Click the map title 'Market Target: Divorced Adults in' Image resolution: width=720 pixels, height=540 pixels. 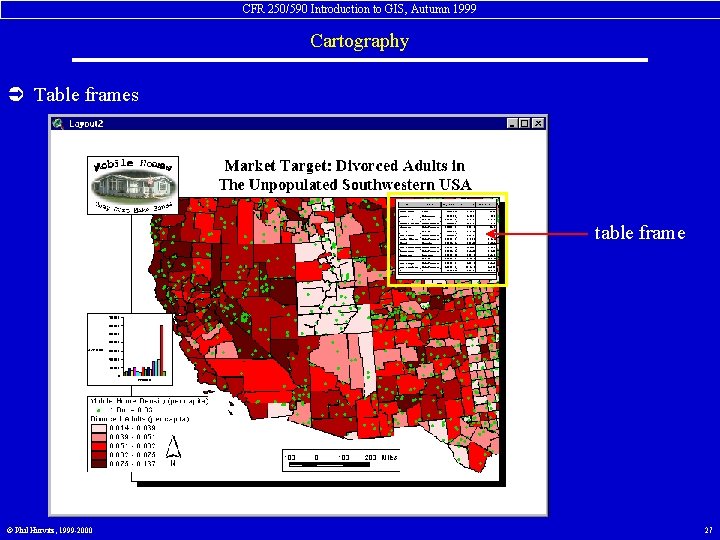click(344, 166)
